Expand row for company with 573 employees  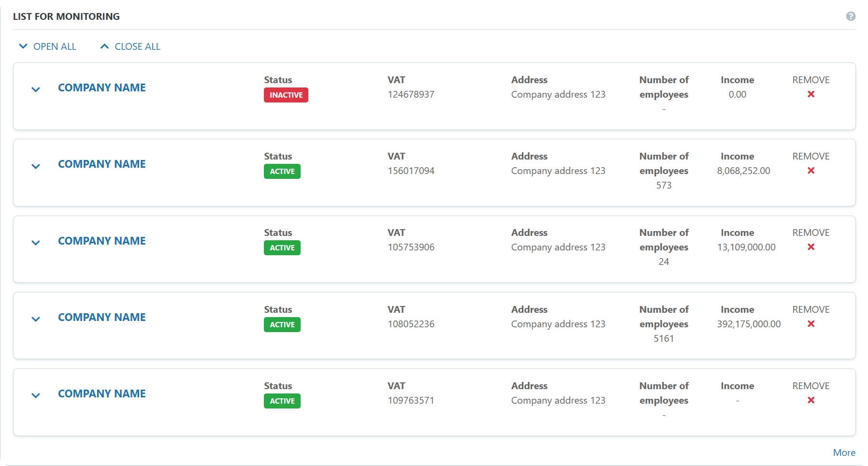pos(36,166)
